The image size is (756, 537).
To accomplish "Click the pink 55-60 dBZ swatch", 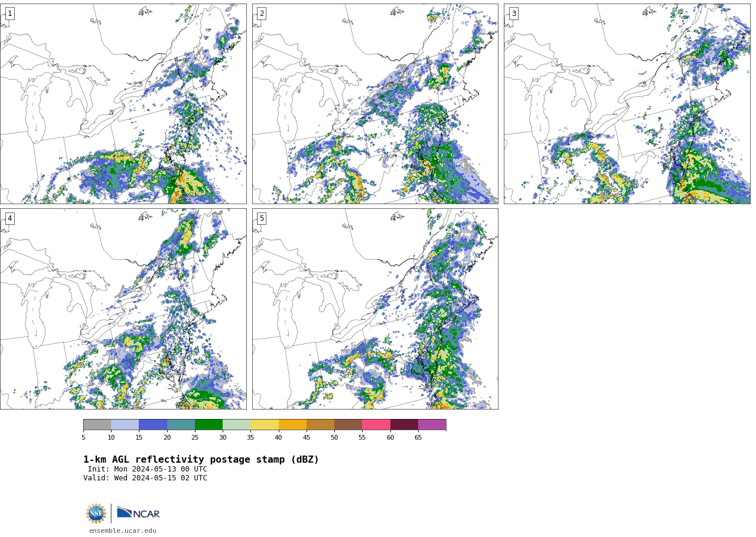I will (x=376, y=425).
